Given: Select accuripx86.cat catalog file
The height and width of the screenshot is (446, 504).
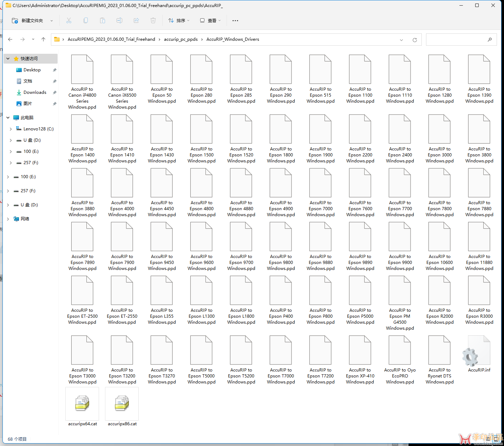Looking at the screenshot, I should (122, 407).
